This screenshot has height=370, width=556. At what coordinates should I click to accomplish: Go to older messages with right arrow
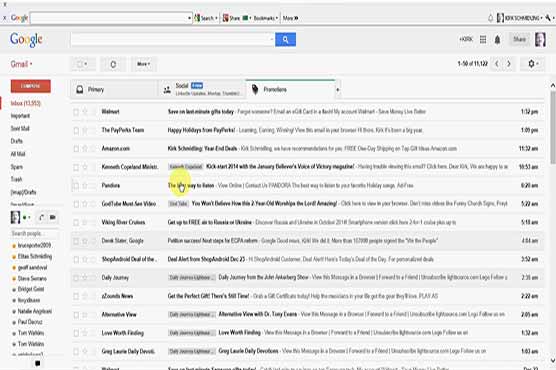click(x=509, y=63)
